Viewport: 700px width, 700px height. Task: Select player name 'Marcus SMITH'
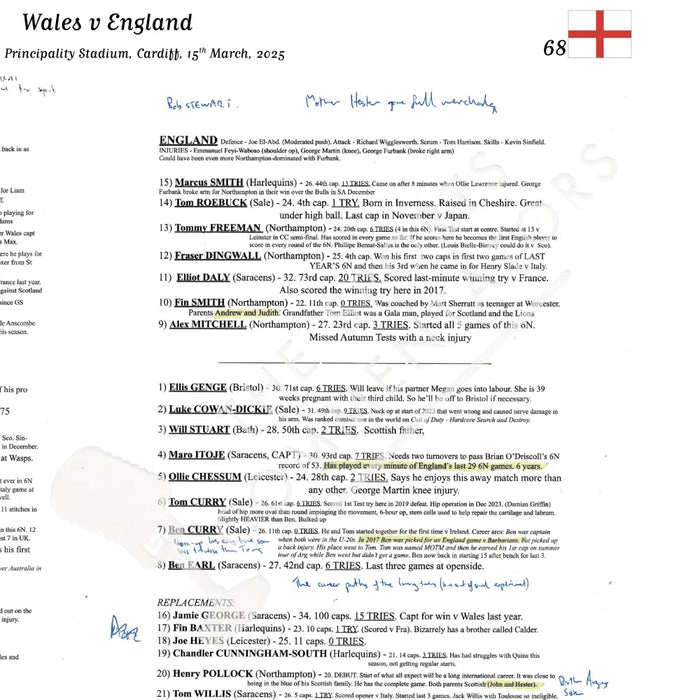coord(209,183)
